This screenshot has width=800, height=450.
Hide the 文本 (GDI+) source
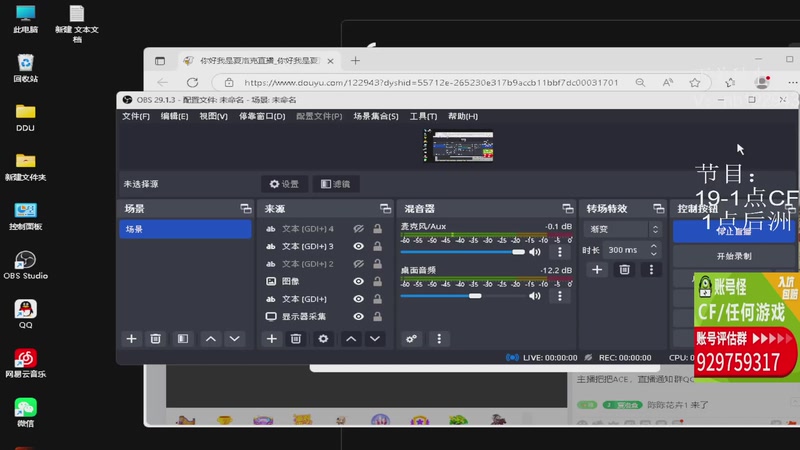tap(359, 299)
